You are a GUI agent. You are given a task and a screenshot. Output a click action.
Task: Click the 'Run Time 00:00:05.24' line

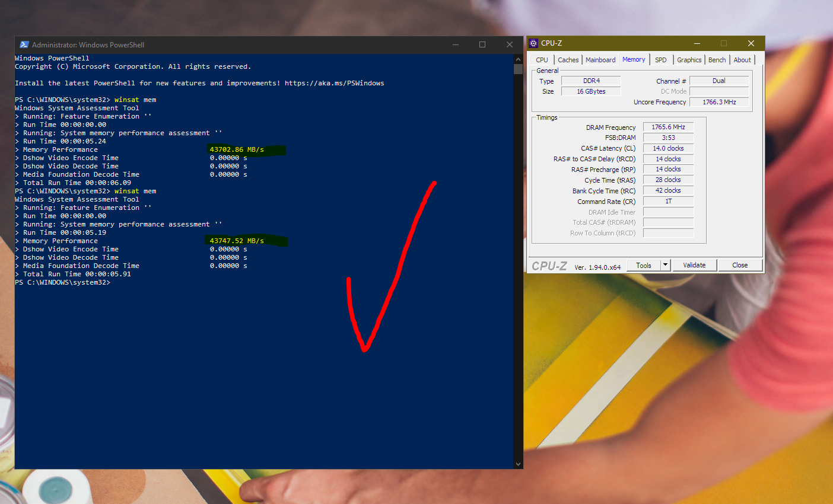61,141
